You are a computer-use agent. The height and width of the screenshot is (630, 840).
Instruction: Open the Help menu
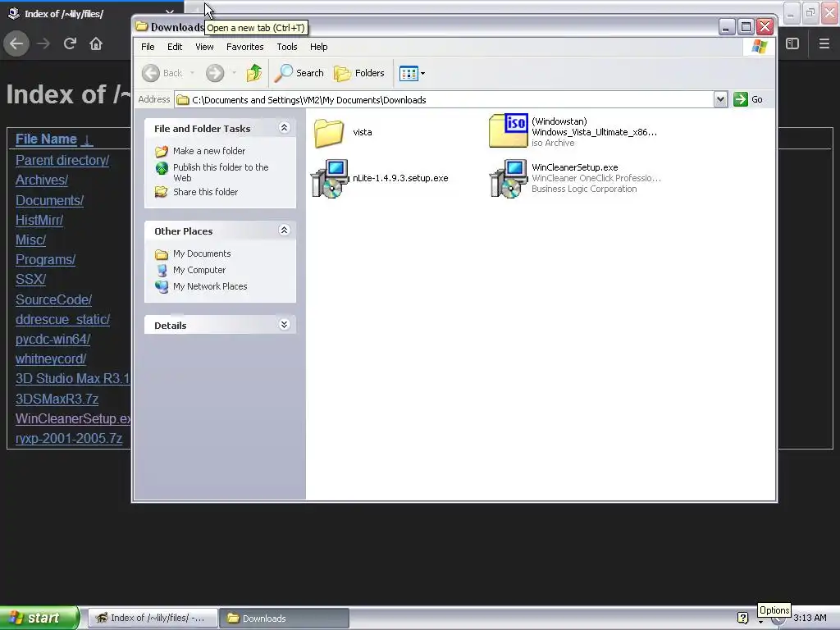point(318,47)
